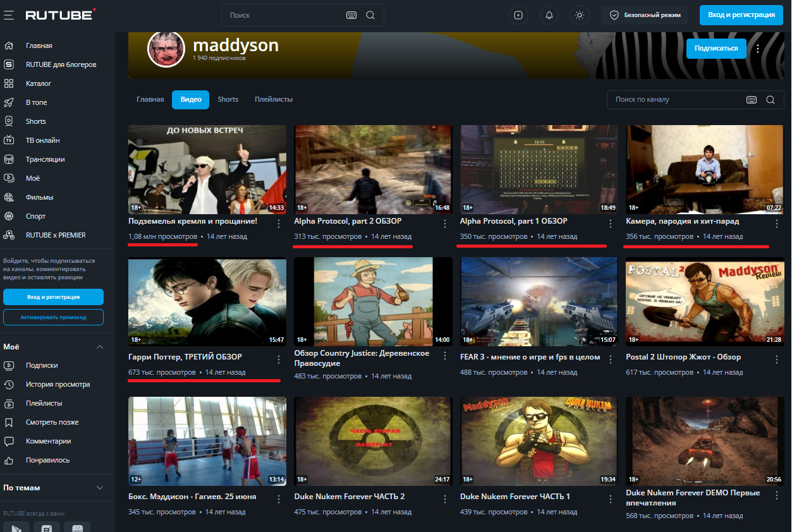The width and height of the screenshot is (792, 532).
Task: Click the magnifier icon in the top search bar
Action: click(x=370, y=15)
